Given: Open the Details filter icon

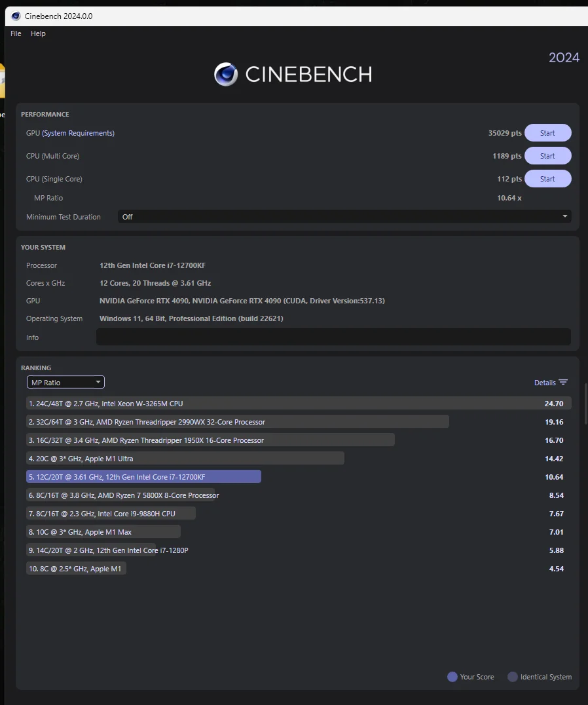Looking at the screenshot, I should coord(563,383).
